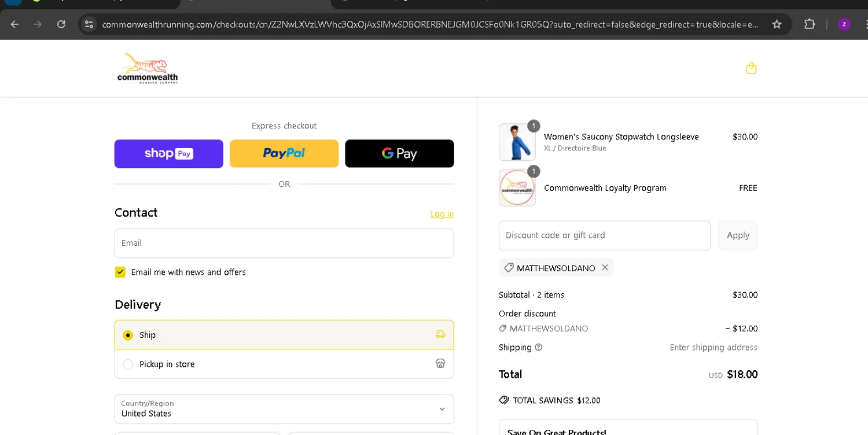The width and height of the screenshot is (868, 435).
Task: Reload the checkout page
Action: [x=61, y=24]
